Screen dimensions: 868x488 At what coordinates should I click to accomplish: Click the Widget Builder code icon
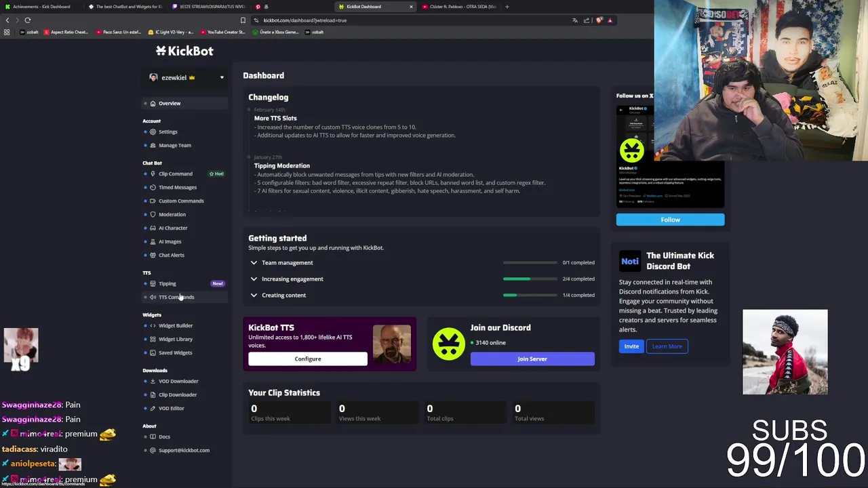point(153,326)
